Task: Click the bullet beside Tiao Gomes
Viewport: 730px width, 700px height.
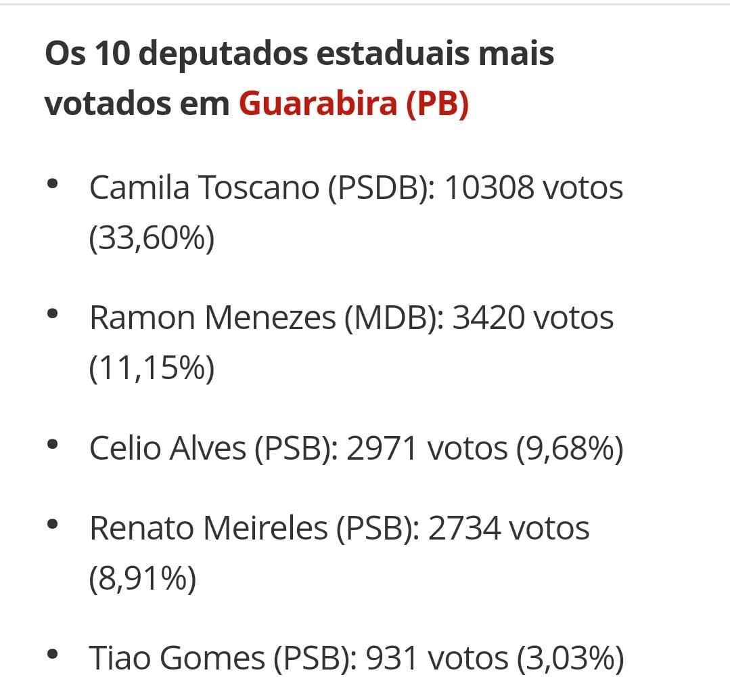Action: pos(53,655)
